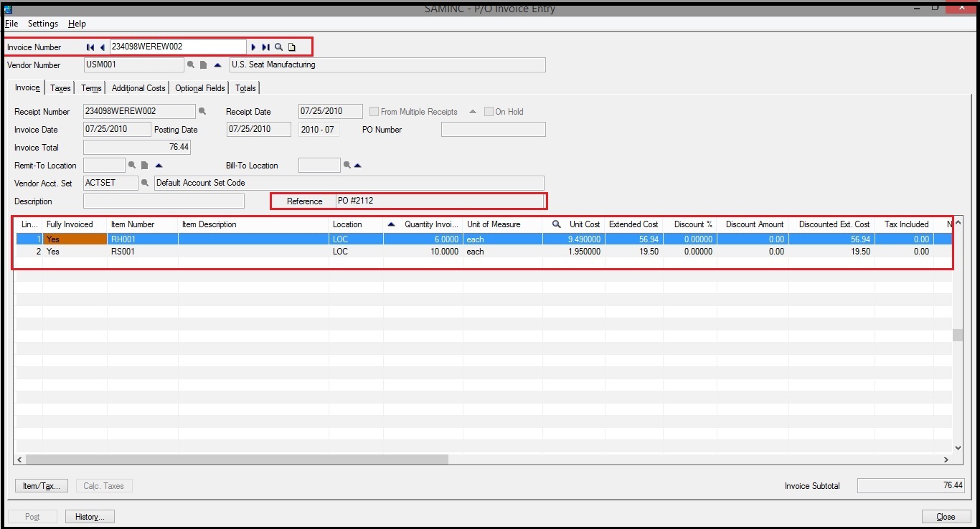Click quantity 10.0000 cell in row 2
The width and height of the screenshot is (980, 529).
coord(423,252)
